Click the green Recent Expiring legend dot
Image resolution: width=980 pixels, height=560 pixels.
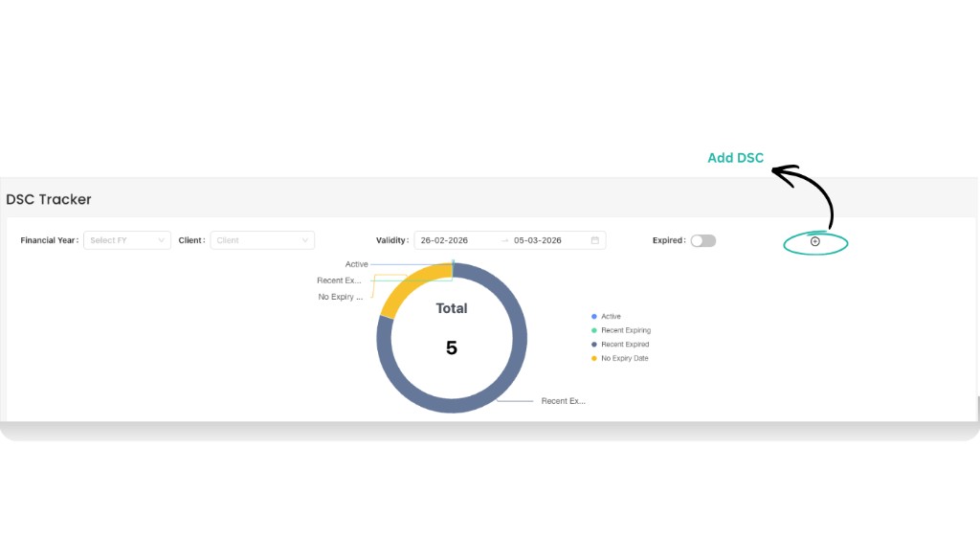pos(594,330)
